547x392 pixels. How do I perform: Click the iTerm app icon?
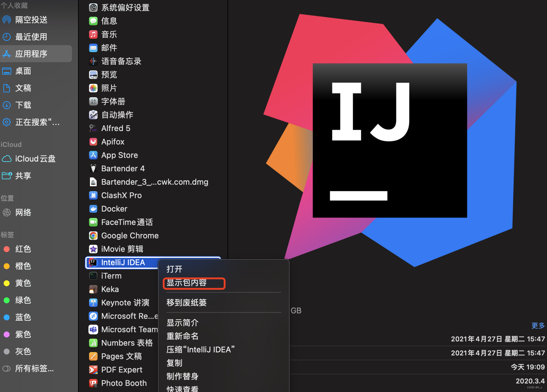click(93, 276)
